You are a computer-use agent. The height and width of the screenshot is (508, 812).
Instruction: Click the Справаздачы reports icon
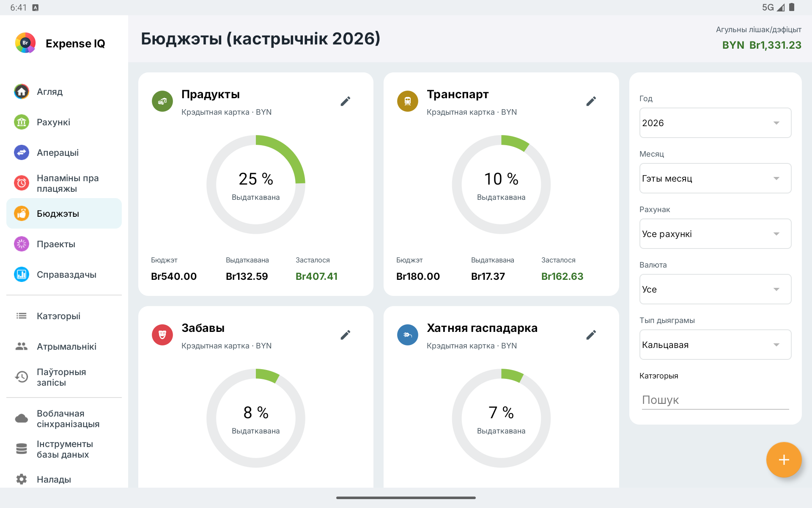[22, 274]
